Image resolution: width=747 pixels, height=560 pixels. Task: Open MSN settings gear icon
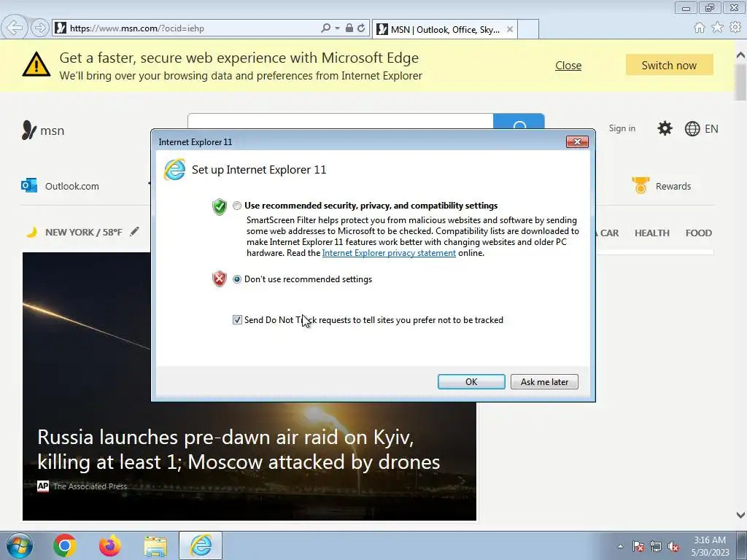point(665,128)
